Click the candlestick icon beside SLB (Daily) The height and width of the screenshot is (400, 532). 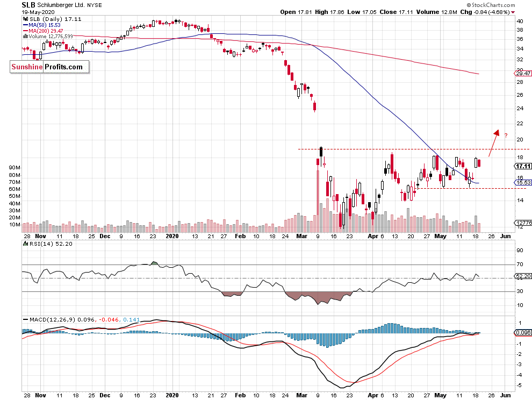point(25,19)
